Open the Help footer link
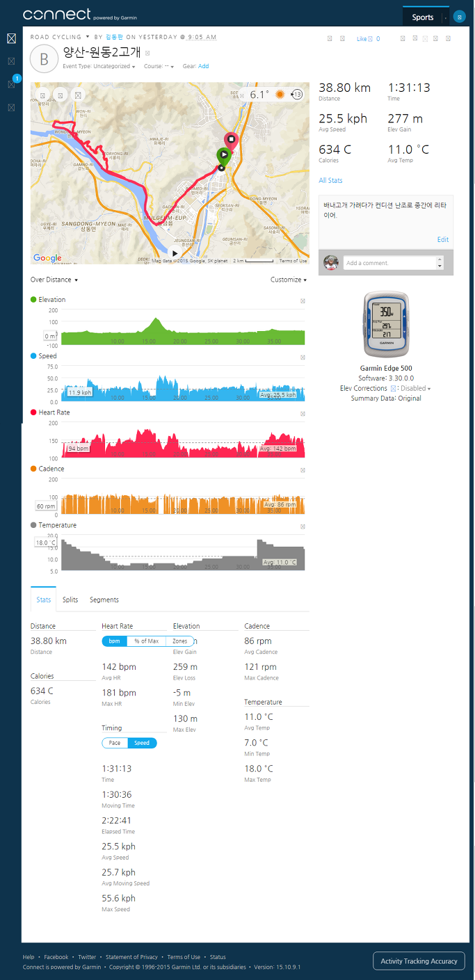The width and height of the screenshot is (475, 980). coord(29,957)
